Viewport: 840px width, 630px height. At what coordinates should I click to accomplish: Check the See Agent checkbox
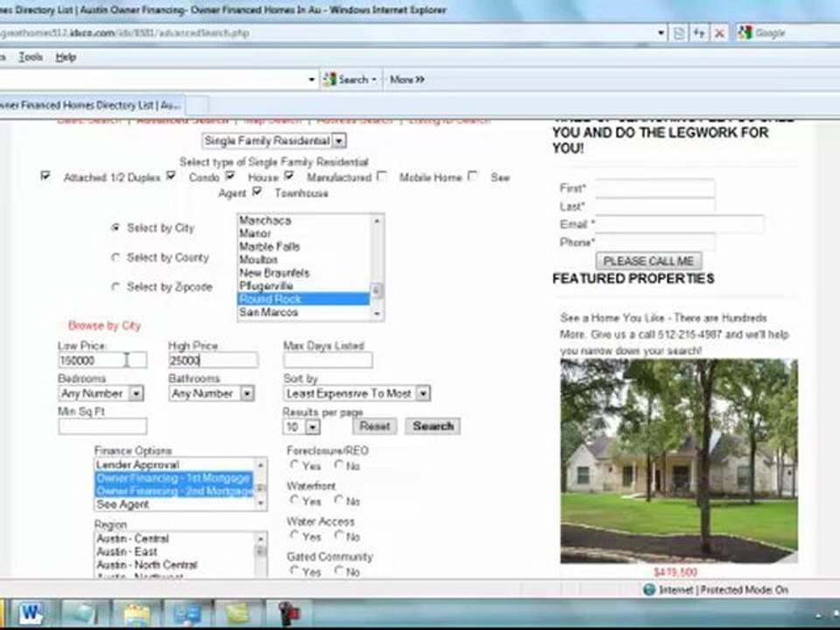[472, 175]
